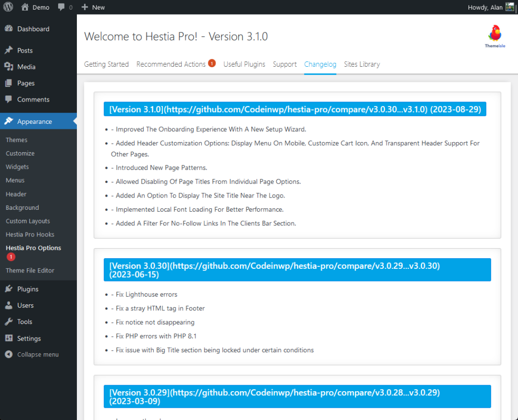Click 'Fix PHP errors with PHP 8.1' line
The image size is (518, 420).
[x=154, y=336]
